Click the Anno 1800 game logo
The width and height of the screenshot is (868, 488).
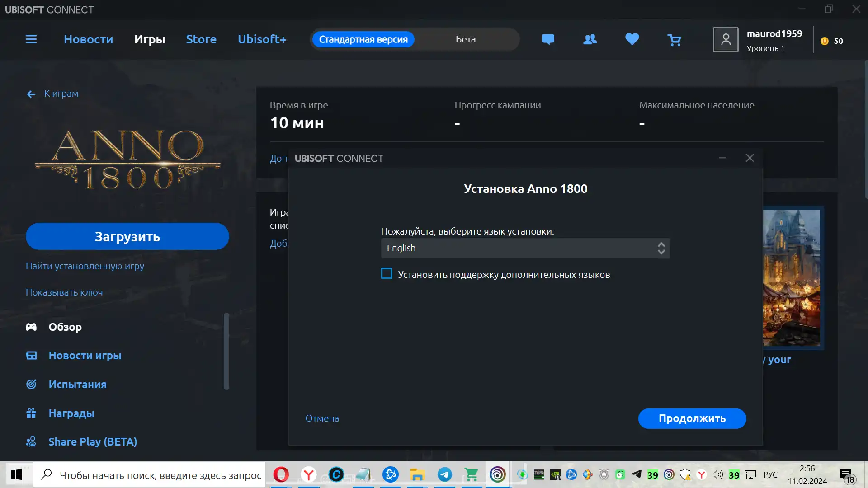coord(127,160)
